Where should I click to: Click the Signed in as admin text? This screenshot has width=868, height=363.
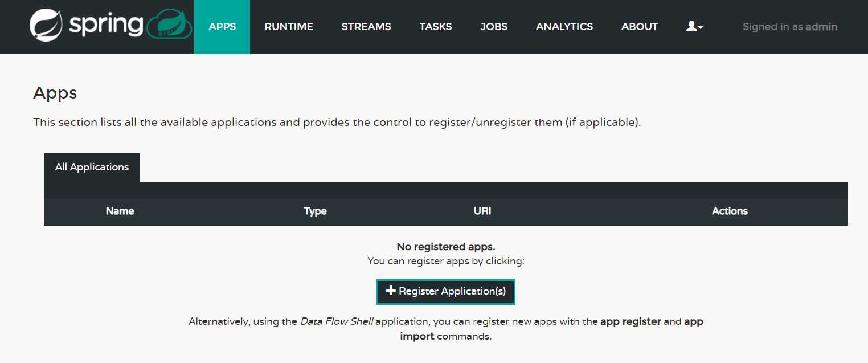(x=790, y=27)
